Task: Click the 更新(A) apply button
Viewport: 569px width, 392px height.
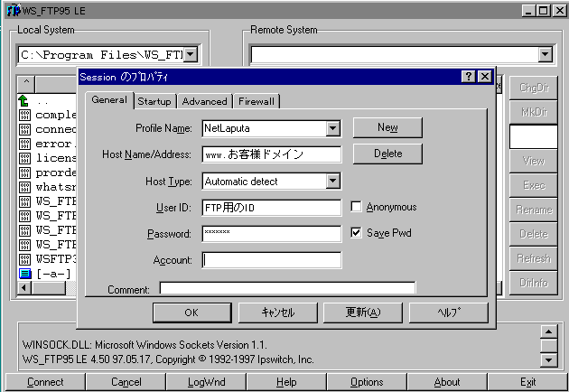Action: tap(363, 313)
